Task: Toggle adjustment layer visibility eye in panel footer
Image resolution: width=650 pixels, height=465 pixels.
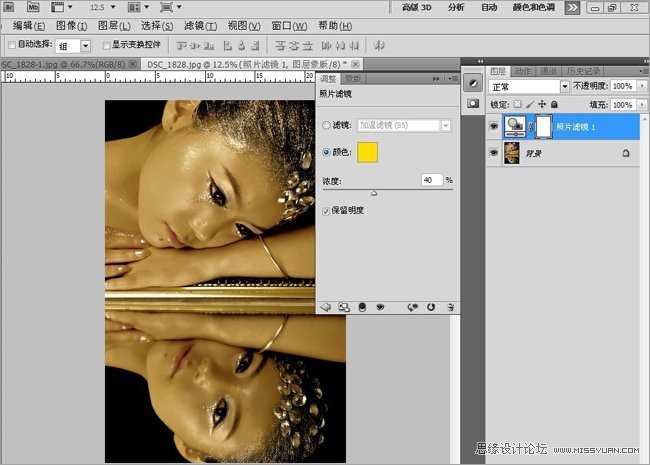Action: 380,307
